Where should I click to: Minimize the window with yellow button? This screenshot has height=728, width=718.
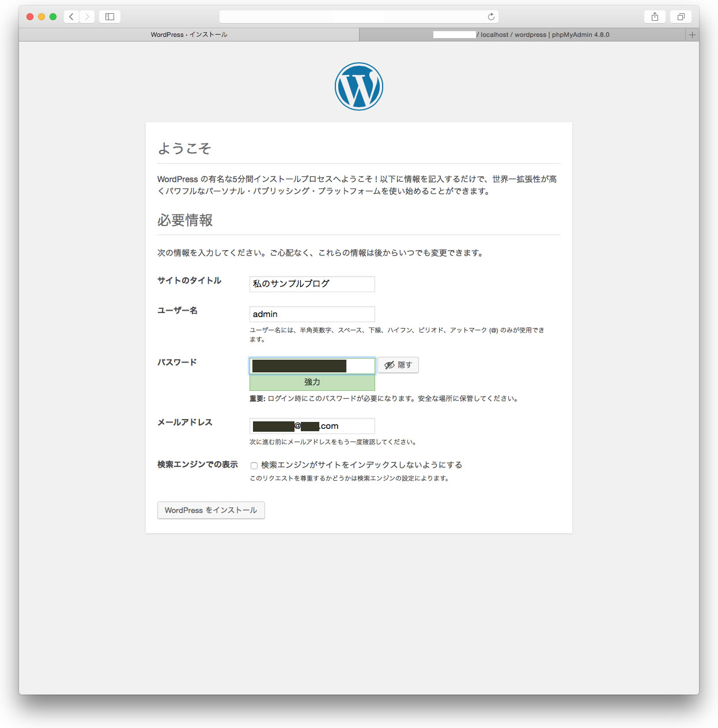point(41,17)
